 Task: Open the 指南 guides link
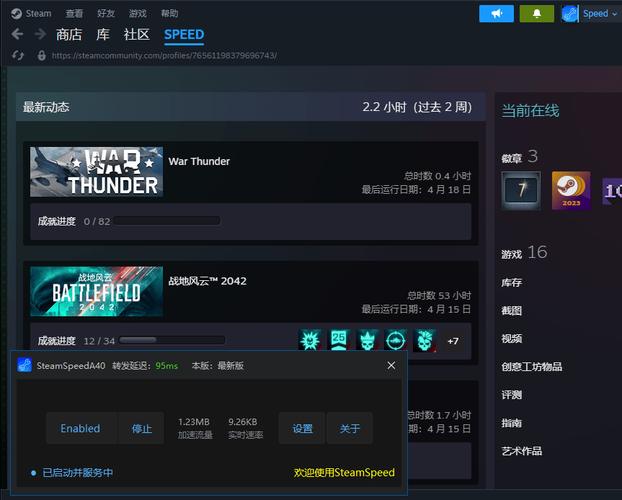(x=512, y=423)
